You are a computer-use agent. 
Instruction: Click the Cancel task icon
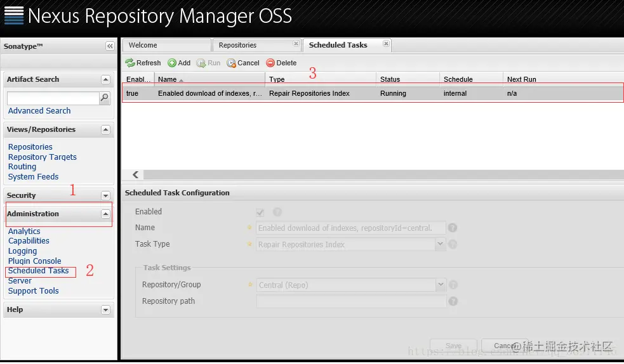tap(231, 63)
